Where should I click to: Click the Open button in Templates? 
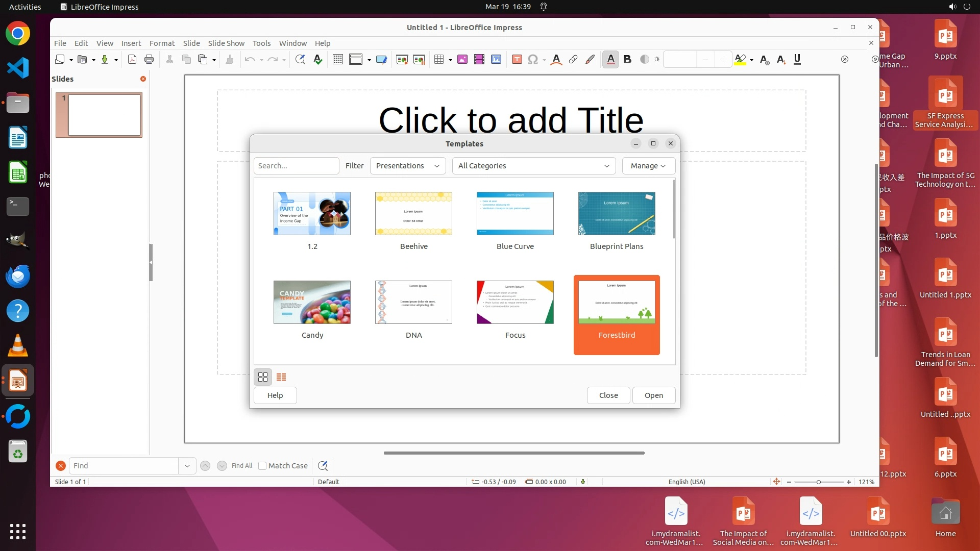point(653,395)
